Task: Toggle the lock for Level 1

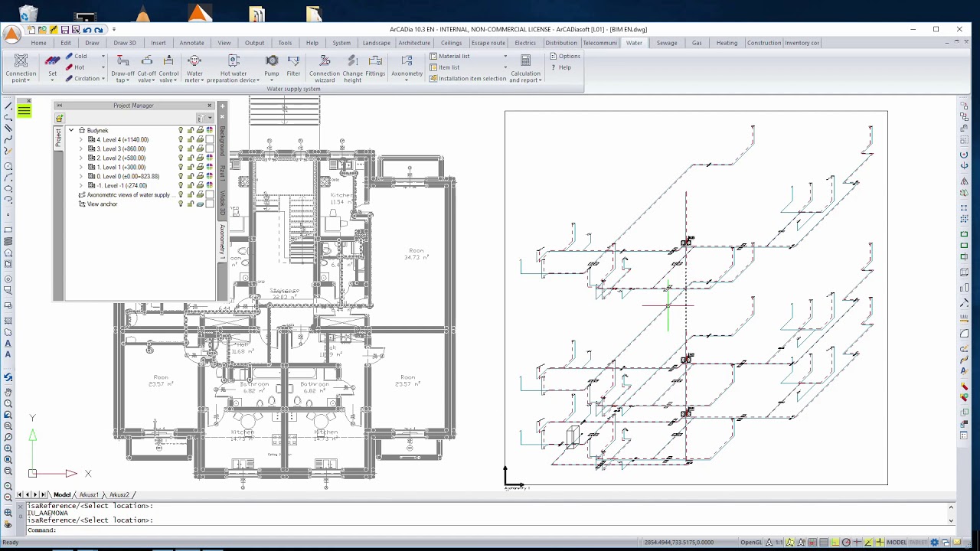Action: coord(191,168)
